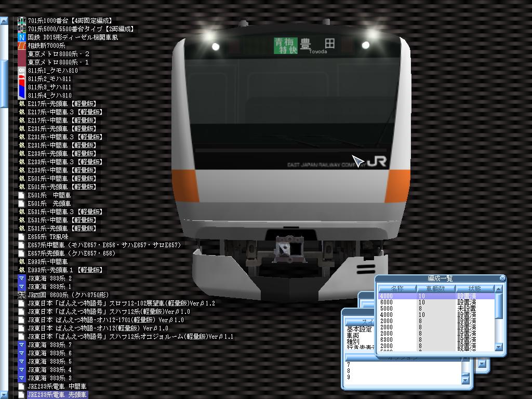Click the red icon beside 811系2_モハ811
The height and width of the screenshot is (399, 532).
click(22, 79)
